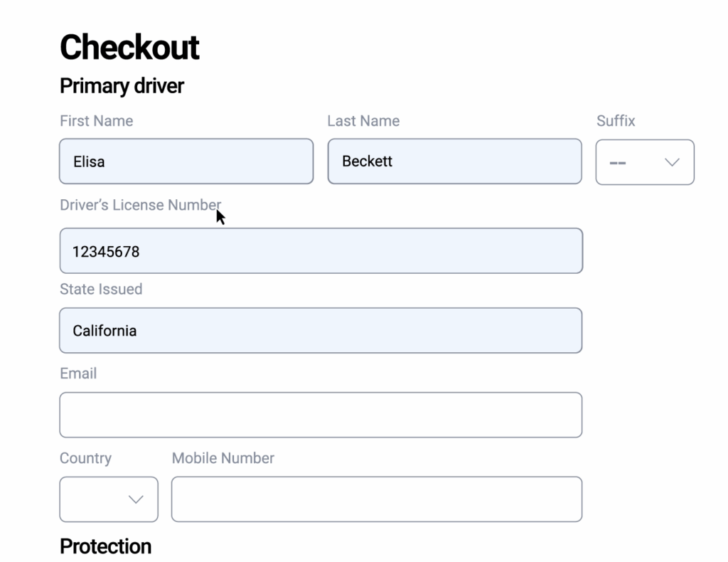
Task: Click the Last Name field containing Beckett
Action: coord(454,161)
